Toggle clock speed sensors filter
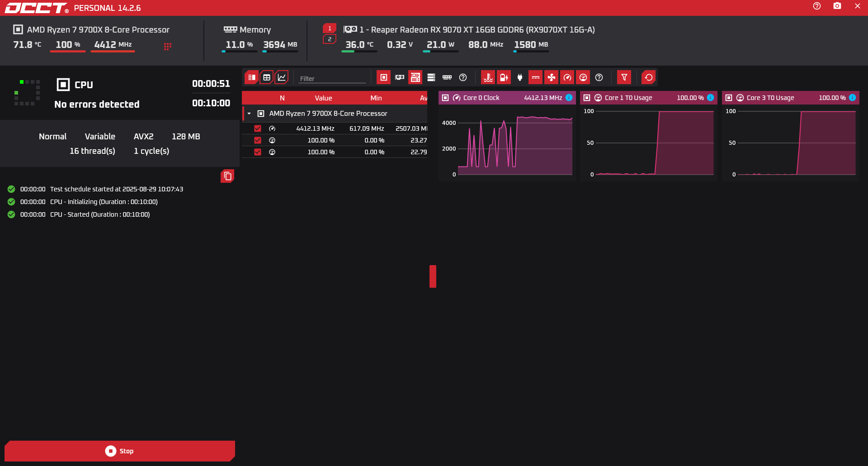 [x=567, y=77]
